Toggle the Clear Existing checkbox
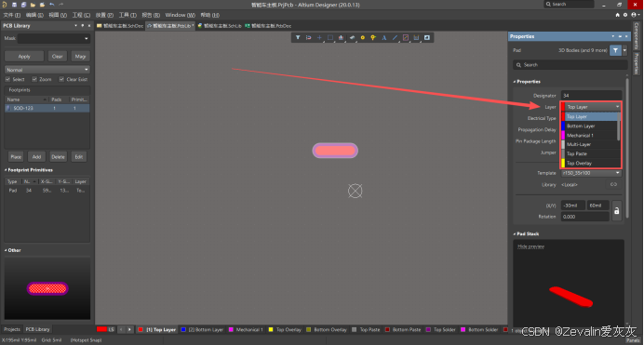Screen dimensions: 644x345 (61, 79)
